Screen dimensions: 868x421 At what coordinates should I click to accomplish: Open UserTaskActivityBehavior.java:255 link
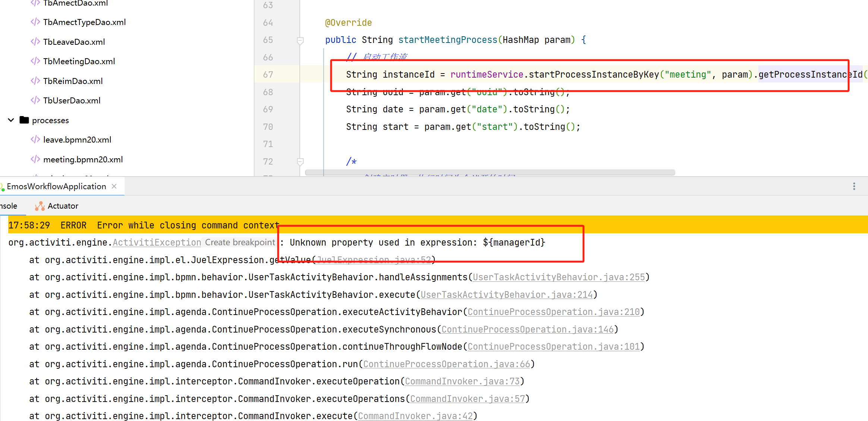[x=559, y=277]
